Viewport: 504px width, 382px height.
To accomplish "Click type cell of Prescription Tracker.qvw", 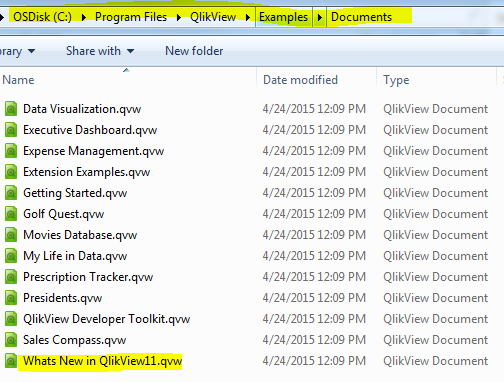I will (x=436, y=277).
